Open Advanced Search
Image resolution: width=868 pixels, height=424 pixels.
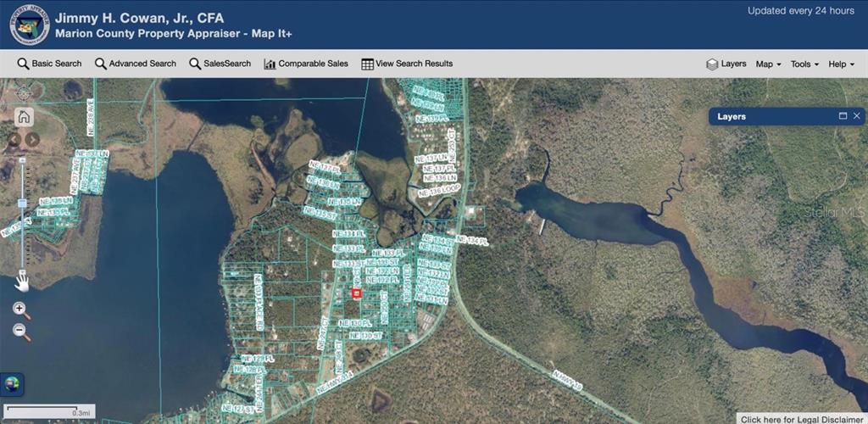136,64
